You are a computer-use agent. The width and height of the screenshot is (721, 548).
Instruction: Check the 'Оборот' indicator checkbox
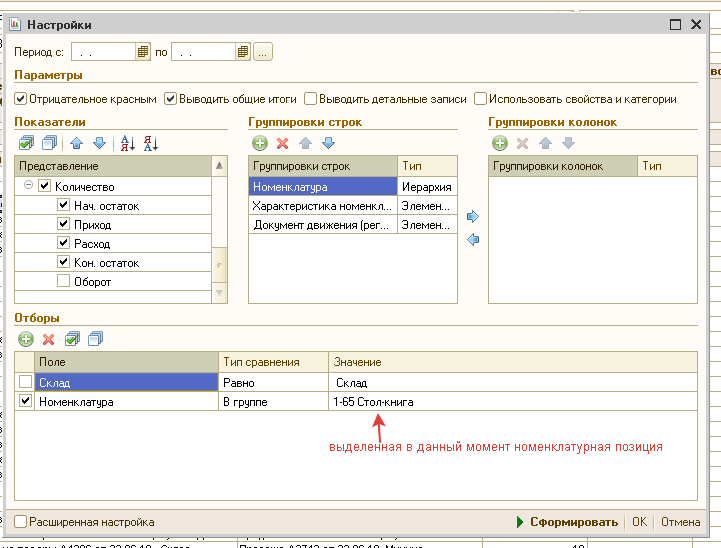click(x=63, y=282)
